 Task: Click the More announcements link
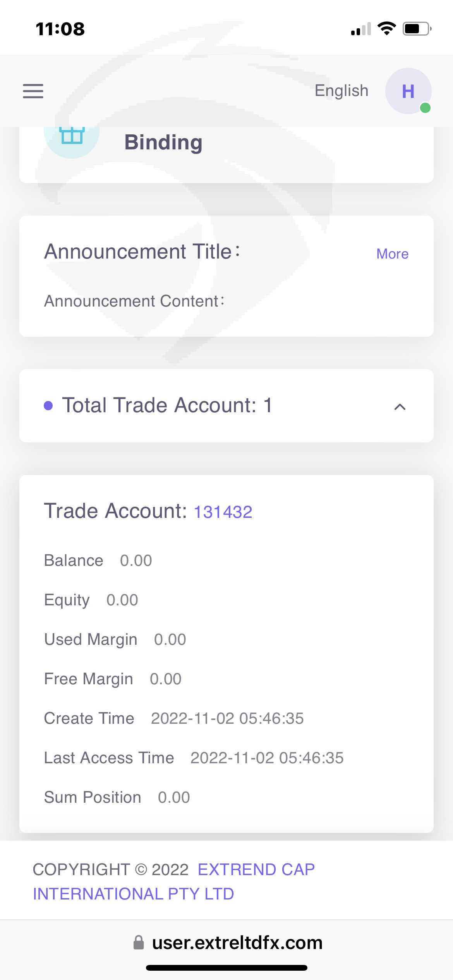coord(392,254)
